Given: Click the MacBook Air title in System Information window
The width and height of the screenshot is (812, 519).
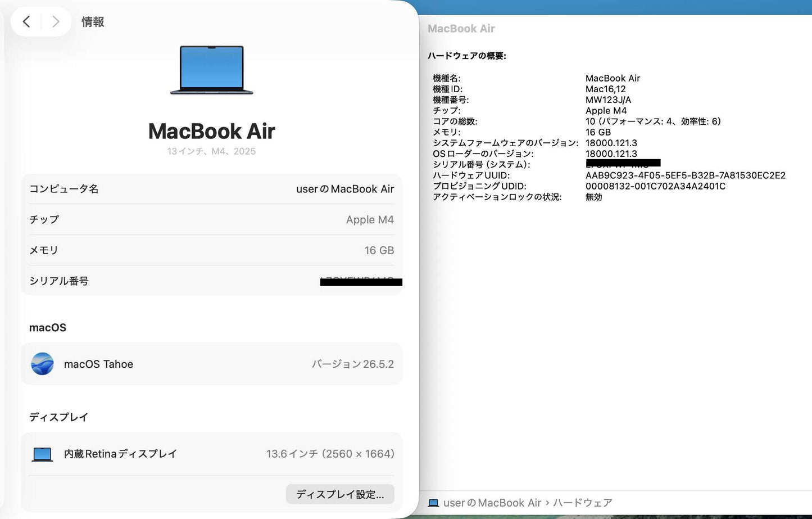Looking at the screenshot, I should 461,29.
